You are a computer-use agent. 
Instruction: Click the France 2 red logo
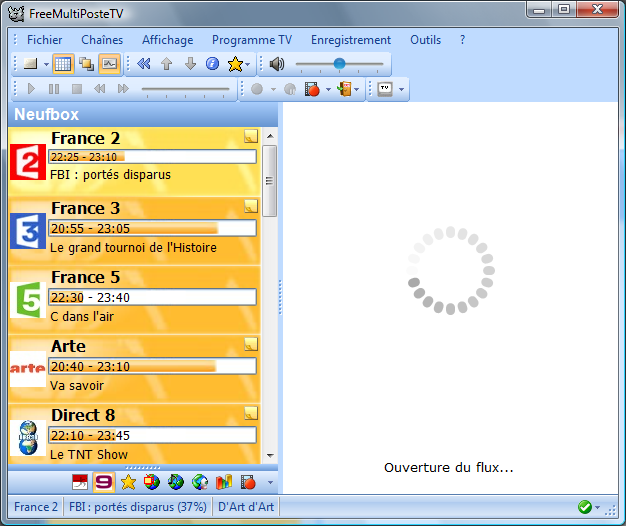pyautogui.click(x=28, y=162)
